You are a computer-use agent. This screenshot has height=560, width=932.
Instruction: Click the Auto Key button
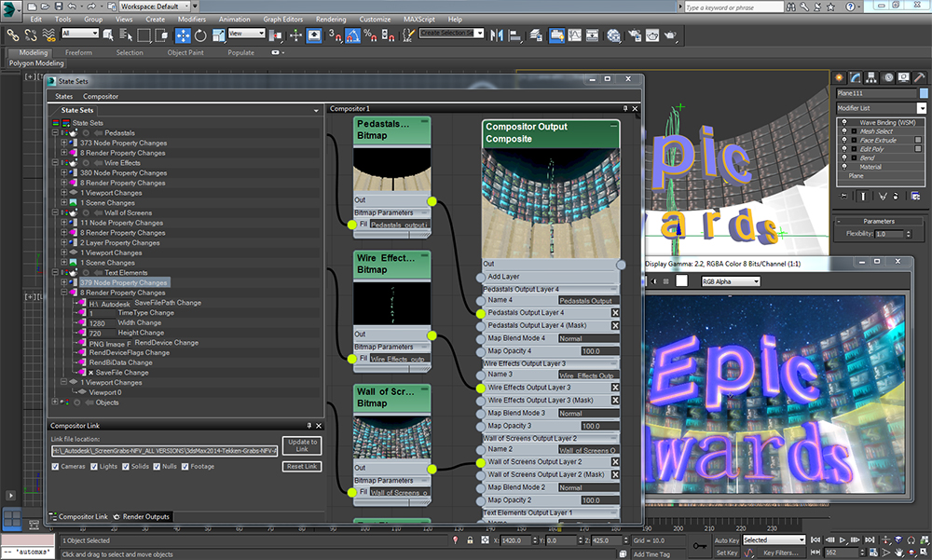coord(726,540)
